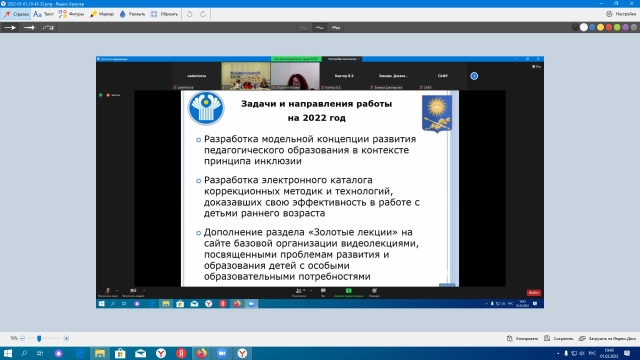Activate the Размыть blur tool
The width and height of the screenshot is (640, 360).
click(x=132, y=14)
